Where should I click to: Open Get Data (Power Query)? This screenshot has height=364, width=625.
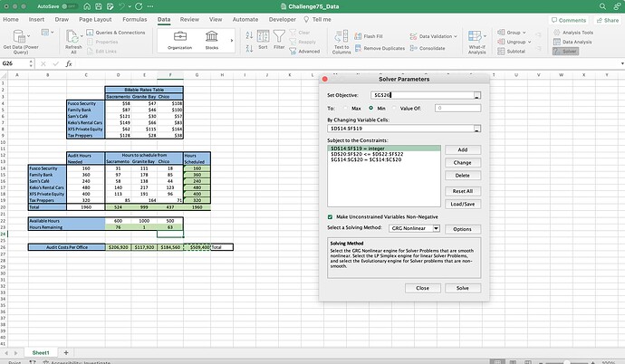click(x=21, y=42)
